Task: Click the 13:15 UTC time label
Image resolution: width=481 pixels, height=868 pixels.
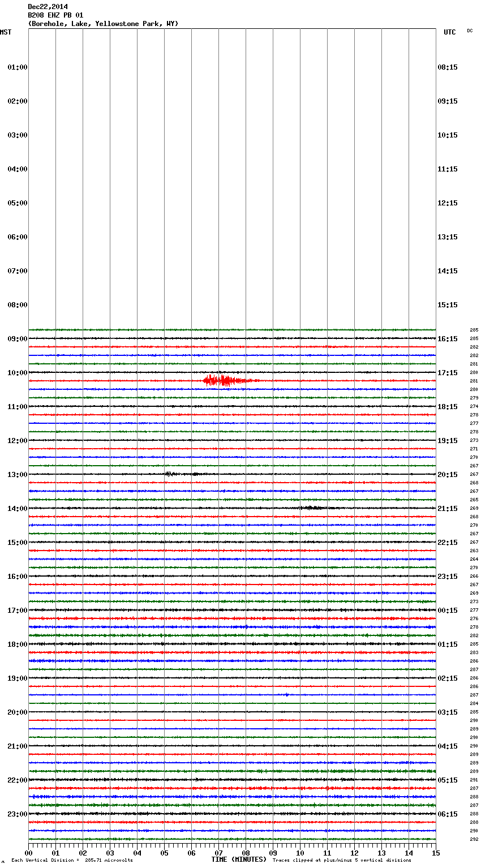Action: (448, 237)
